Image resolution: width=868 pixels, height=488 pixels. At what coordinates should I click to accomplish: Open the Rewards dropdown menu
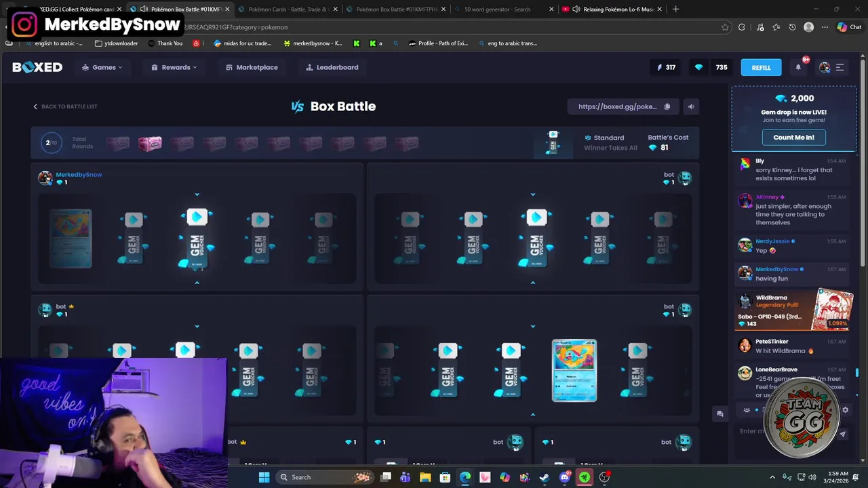tap(174, 67)
